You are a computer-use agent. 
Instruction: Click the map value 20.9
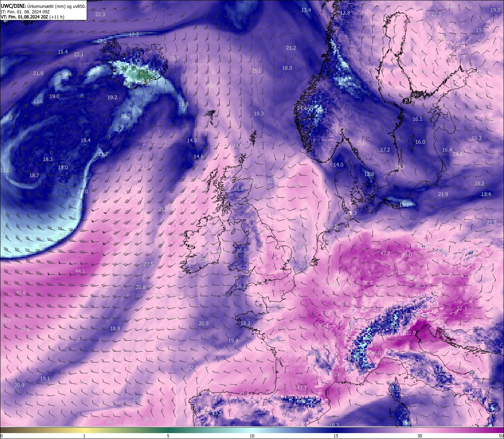[x=19, y=385]
